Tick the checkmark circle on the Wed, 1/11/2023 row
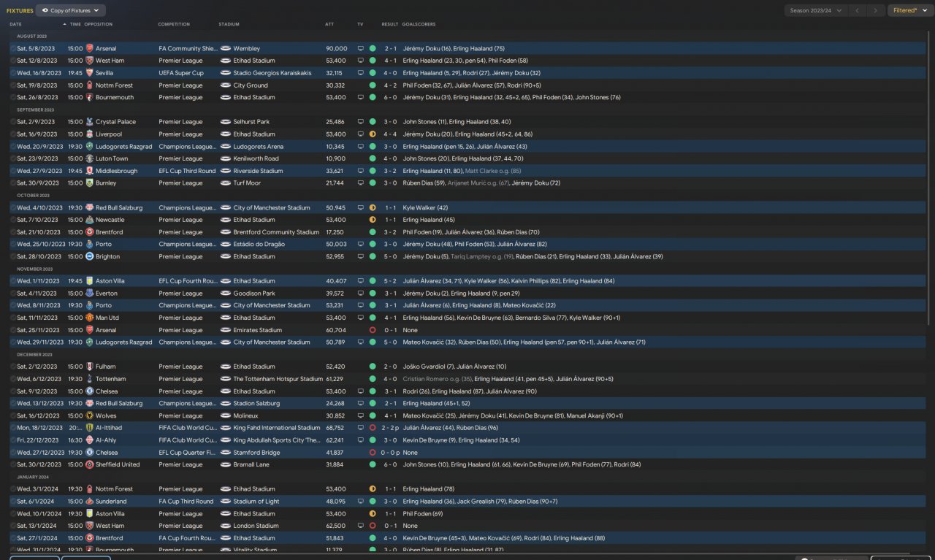Screen dimensions: 935x560 tap(13, 281)
